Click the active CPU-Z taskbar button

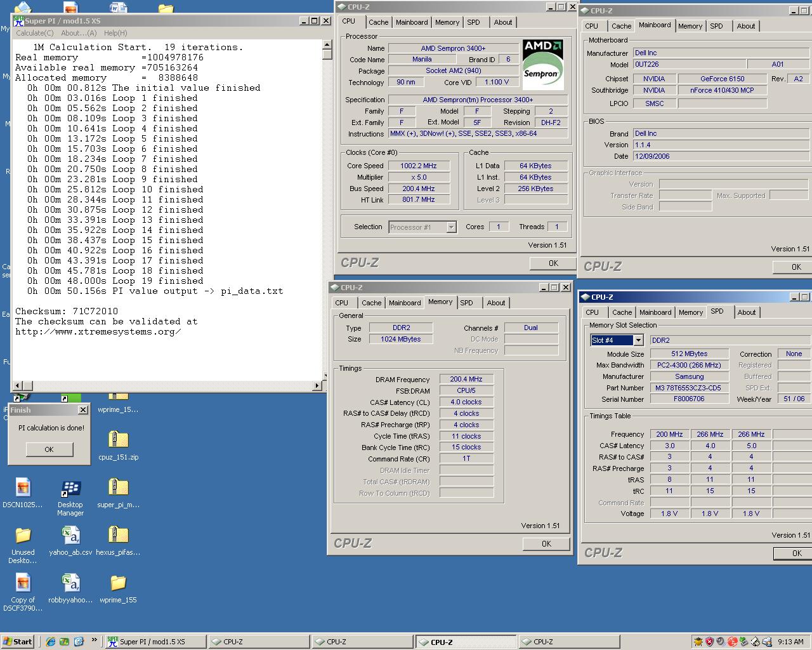coord(465,642)
